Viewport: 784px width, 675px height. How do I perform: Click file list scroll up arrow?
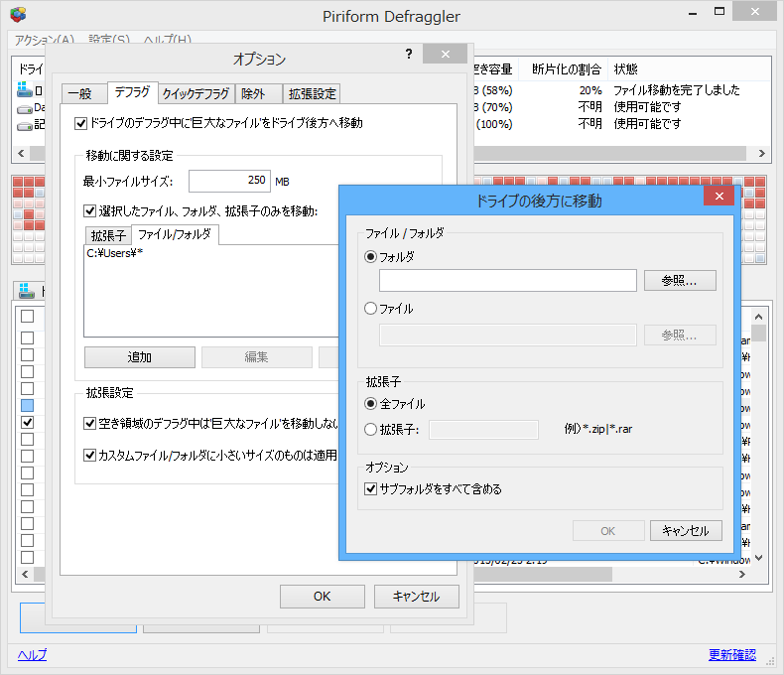tap(758, 317)
